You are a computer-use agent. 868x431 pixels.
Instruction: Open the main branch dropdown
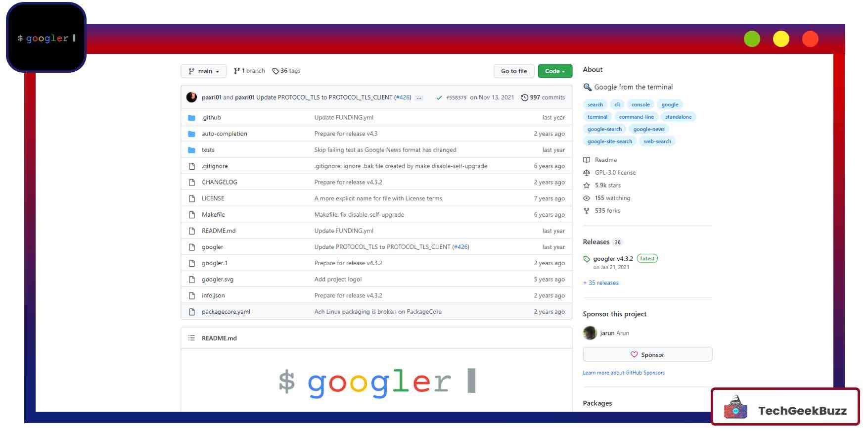(203, 71)
